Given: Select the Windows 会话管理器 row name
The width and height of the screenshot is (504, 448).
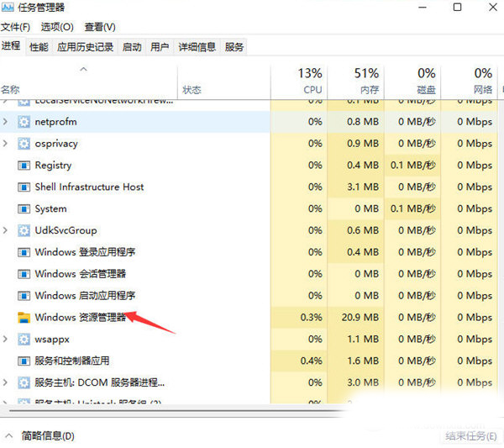Looking at the screenshot, I should coord(81,274).
